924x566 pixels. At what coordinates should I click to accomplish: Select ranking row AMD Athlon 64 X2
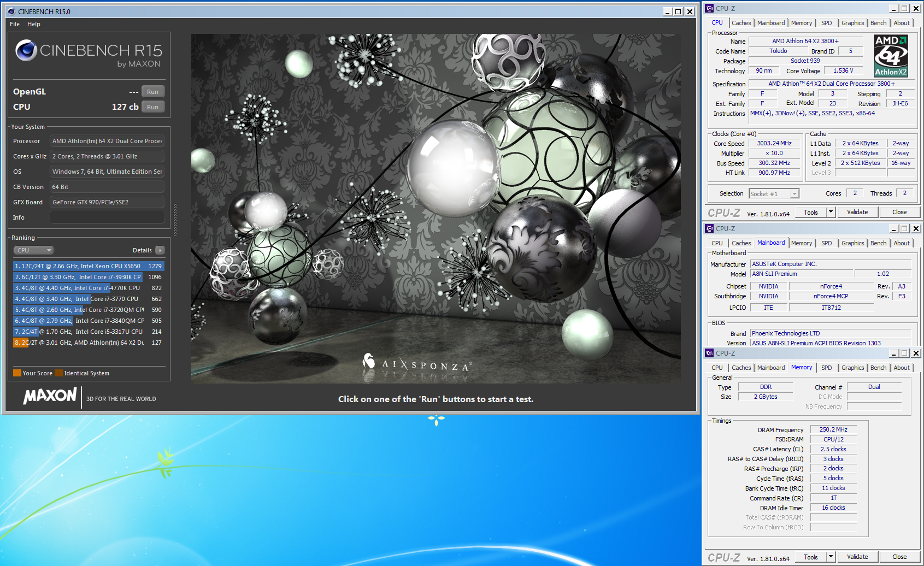[x=89, y=343]
